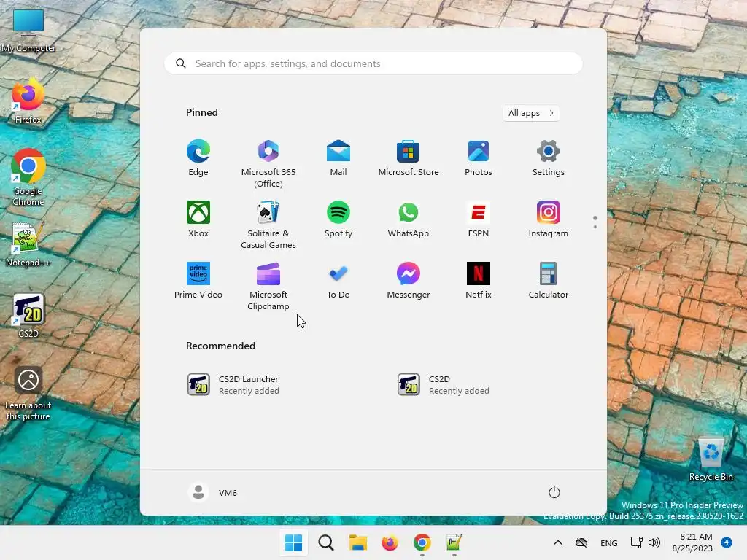Launch the Xbox app
The image size is (747, 560).
[198, 219]
